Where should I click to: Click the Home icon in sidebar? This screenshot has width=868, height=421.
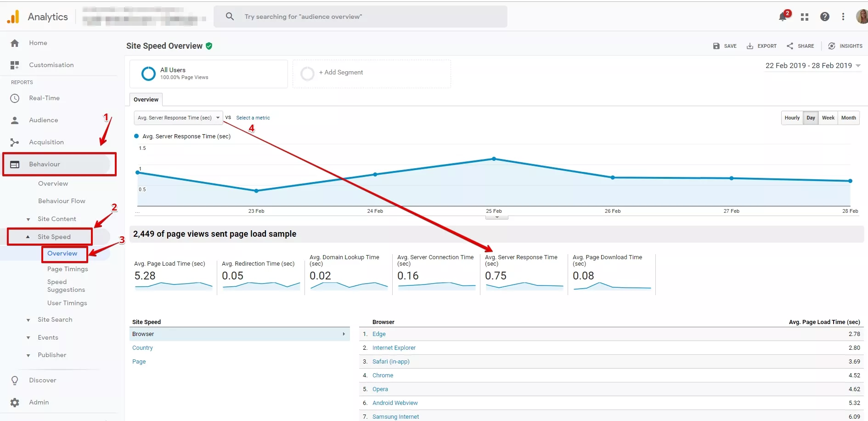click(x=15, y=43)
